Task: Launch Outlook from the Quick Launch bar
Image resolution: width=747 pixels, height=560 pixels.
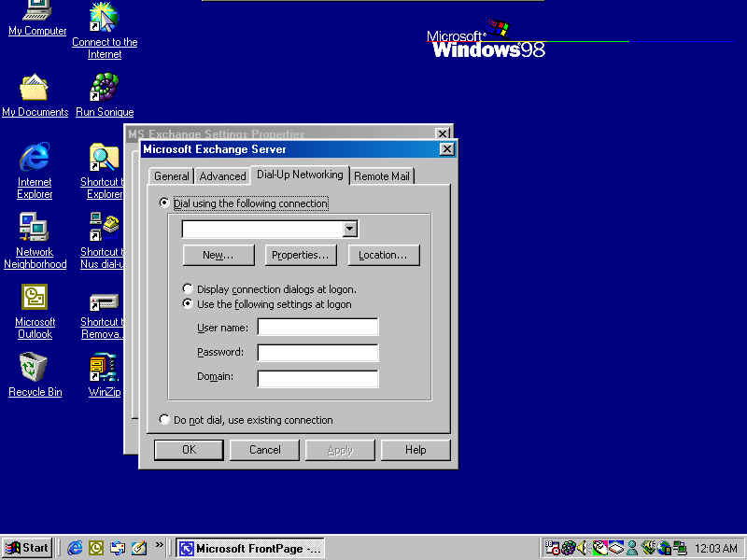Action: 96,548
